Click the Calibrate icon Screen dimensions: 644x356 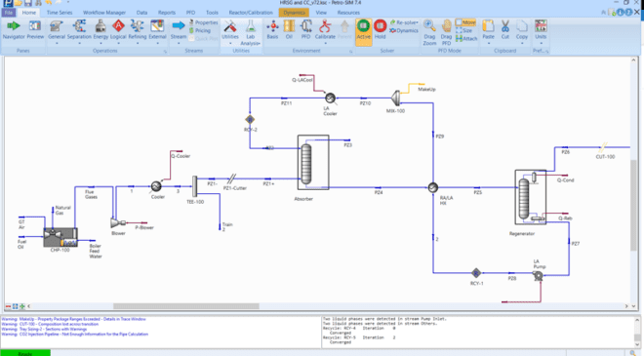[x=325, y=26]
